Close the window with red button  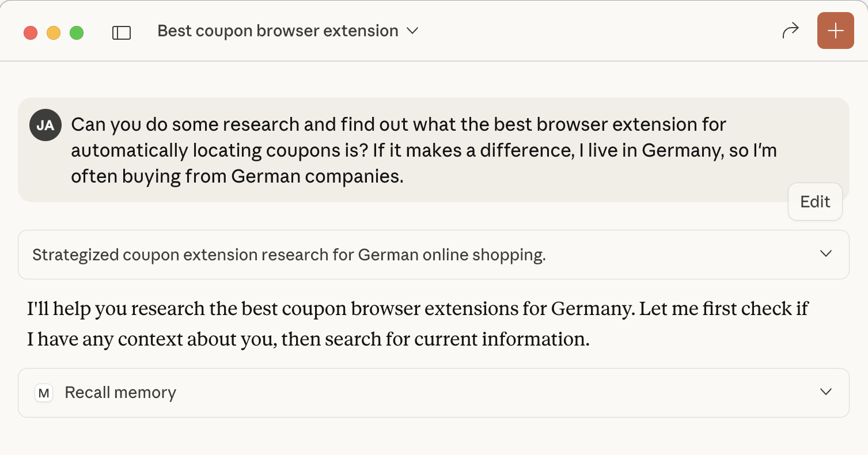coord(31,33)
